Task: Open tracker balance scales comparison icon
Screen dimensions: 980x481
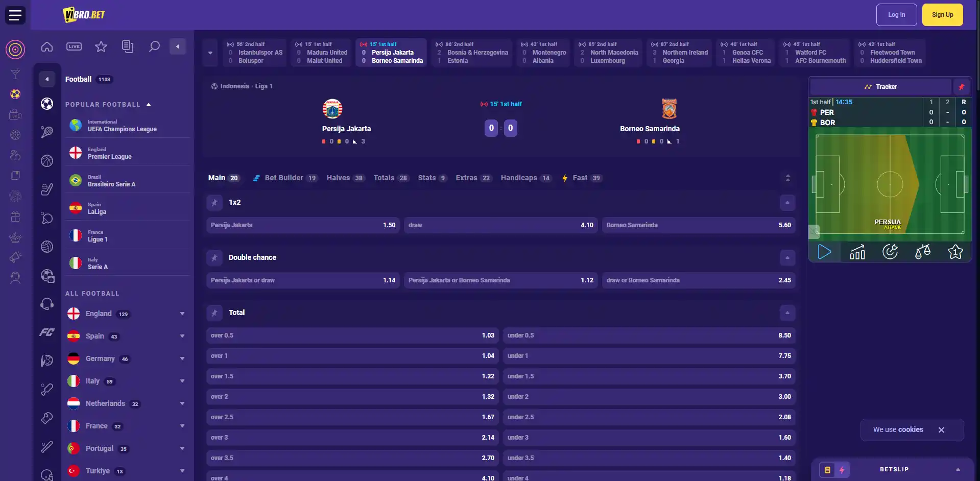Action: (923, 252)
